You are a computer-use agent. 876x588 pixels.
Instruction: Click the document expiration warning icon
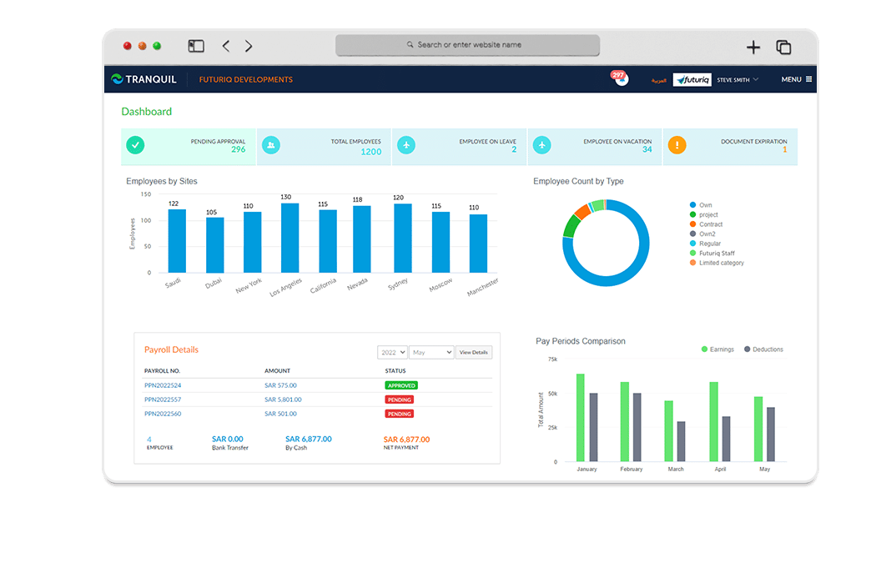(x=677, y=145)
